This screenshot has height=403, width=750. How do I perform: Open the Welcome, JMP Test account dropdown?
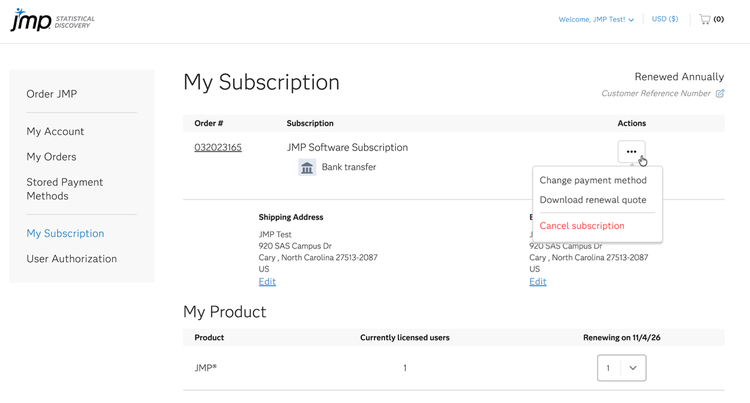coord(597,19)
